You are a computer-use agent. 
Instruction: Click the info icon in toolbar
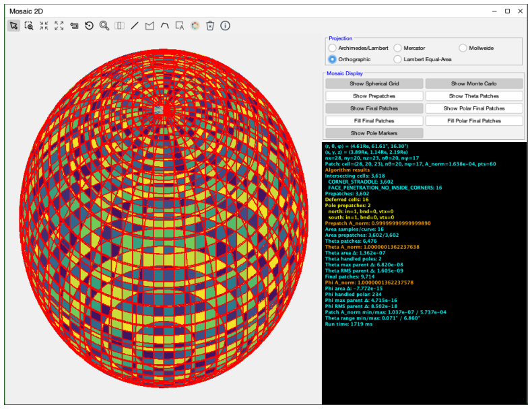[x=226, y=26]
